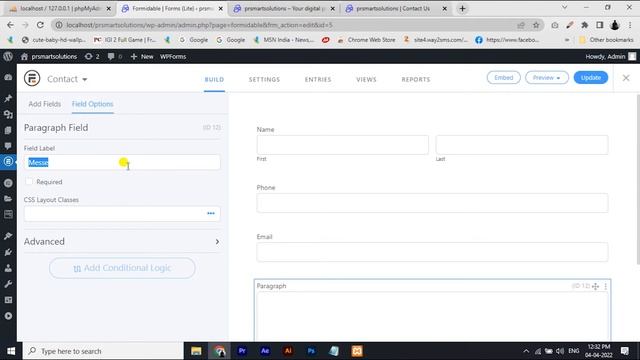
Task: Open the Appearance brush sidebar icon
Action: [x=8, y=236]
